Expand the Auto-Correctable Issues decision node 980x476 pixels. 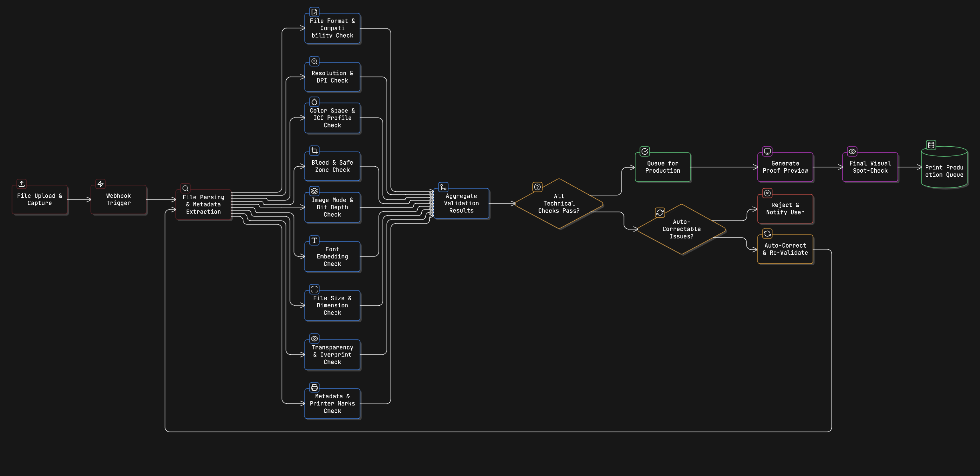(x=681, y=229)
